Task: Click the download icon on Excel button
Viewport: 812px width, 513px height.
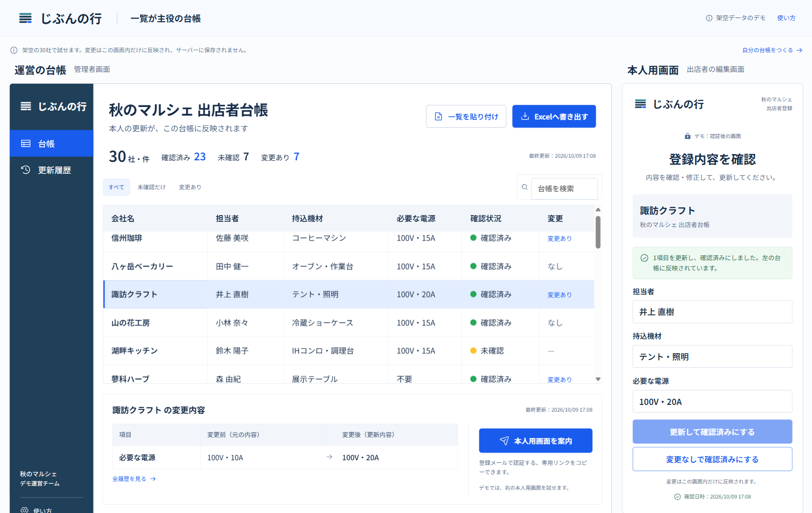Action: pos(525,116)
